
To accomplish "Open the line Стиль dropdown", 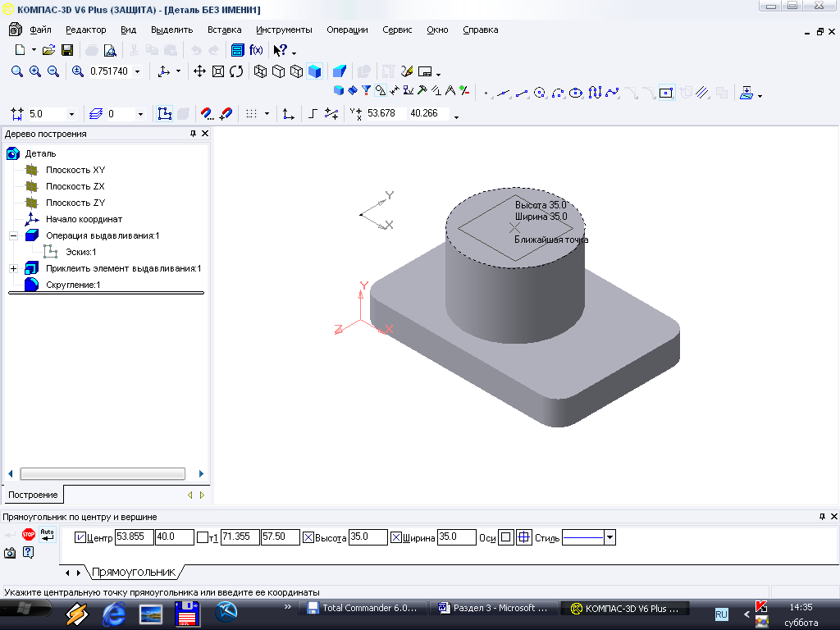I will click(x=609, y=537).
